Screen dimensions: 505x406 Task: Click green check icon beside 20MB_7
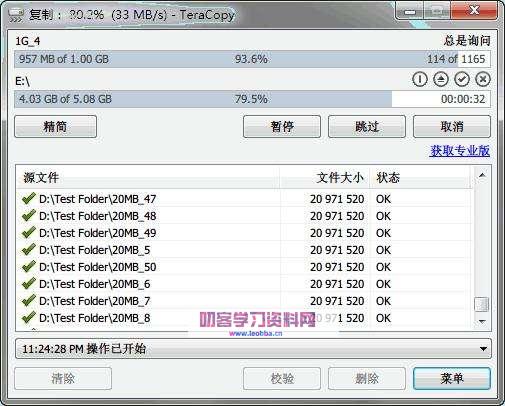click(x=29, y=300)
